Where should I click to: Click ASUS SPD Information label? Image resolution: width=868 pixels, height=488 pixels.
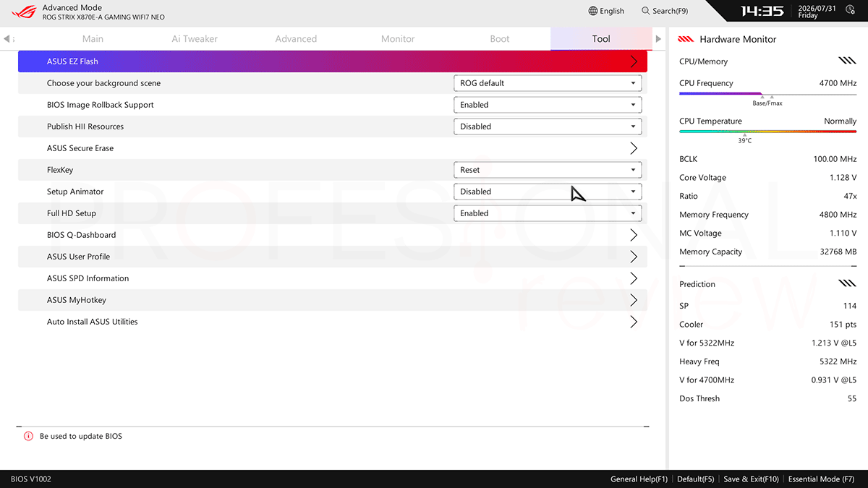coord(88,278)
